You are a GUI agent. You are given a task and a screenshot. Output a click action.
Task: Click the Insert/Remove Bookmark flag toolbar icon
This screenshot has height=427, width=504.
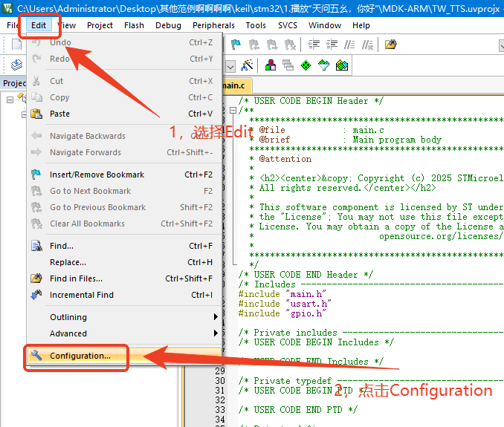[x=236, y=45]
